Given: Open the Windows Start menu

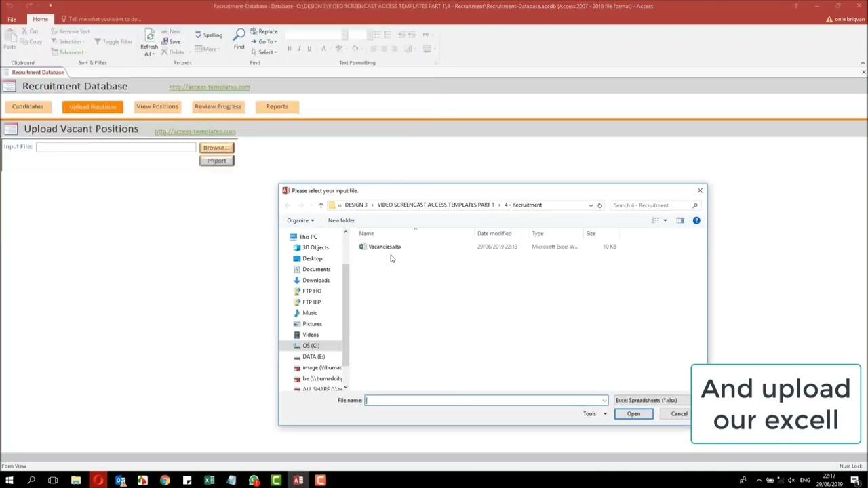Looking at the screenshot, I should click(9, 481).
